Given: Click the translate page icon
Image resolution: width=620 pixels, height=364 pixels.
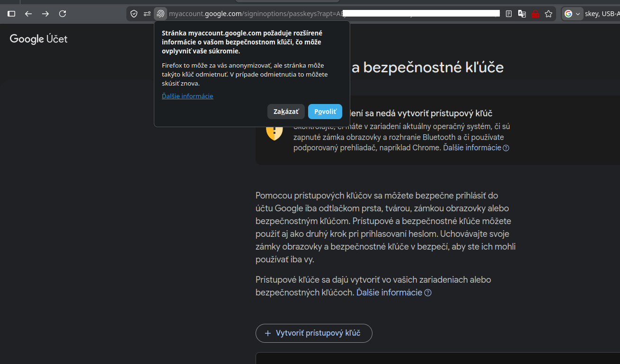Looking at the screenshot, I should coord(522,14).
